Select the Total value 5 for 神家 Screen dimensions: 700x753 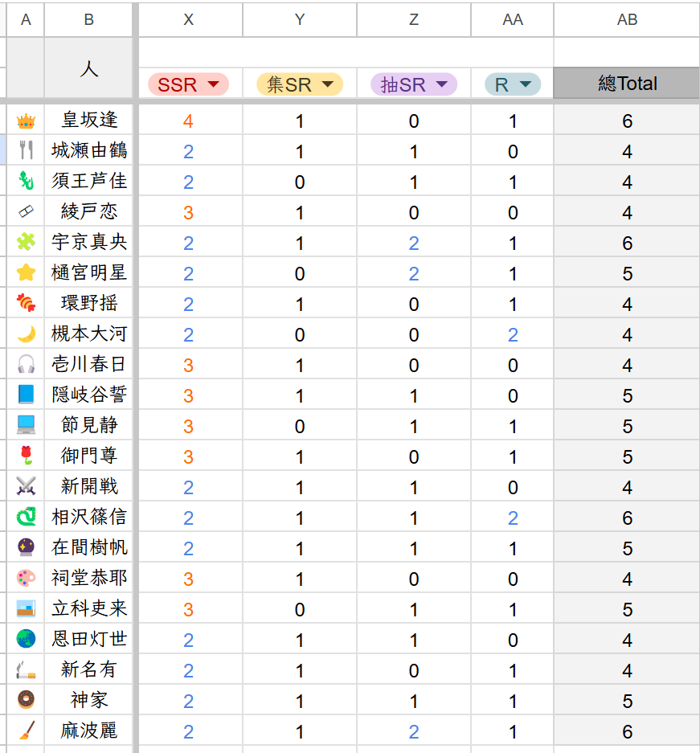tap(627, 701)
